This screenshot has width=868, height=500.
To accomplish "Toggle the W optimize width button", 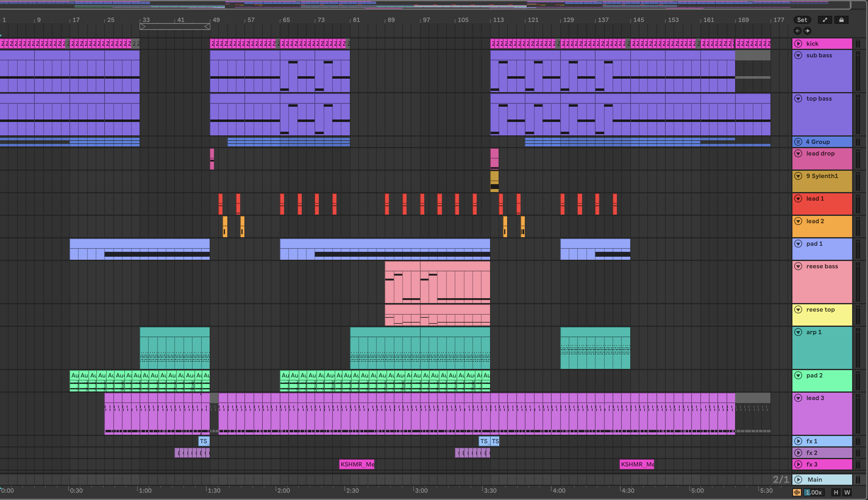I will click(x=847, y=492).
